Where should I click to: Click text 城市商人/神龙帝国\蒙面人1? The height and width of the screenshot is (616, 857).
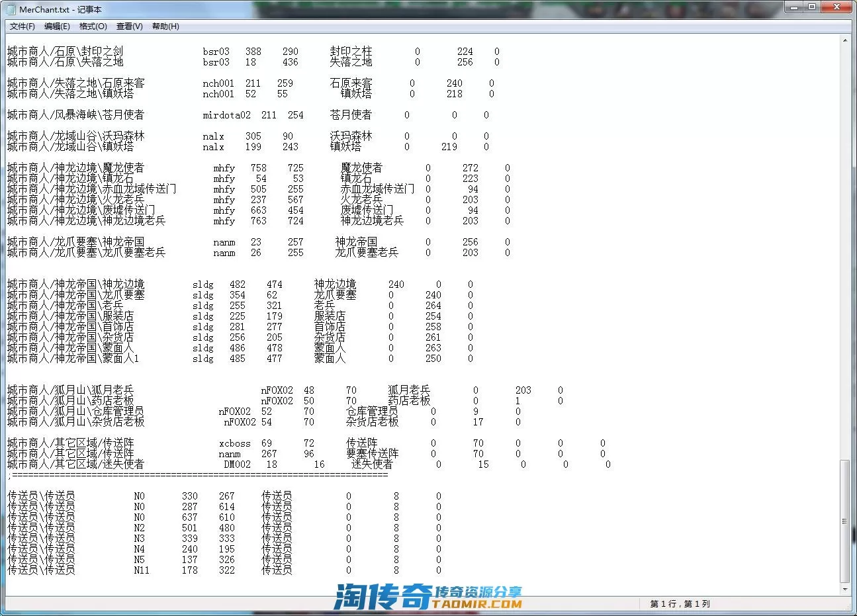coord(73,359)
